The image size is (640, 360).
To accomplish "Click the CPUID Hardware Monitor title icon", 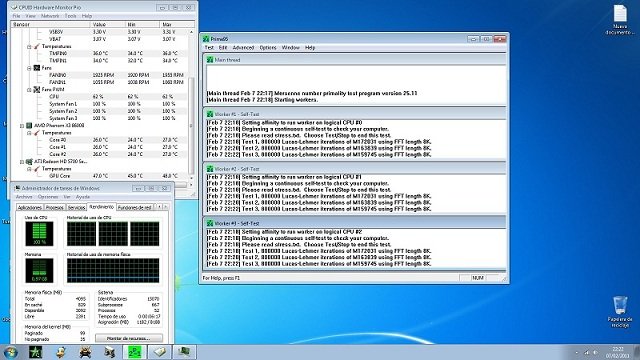I will (15, 7).
